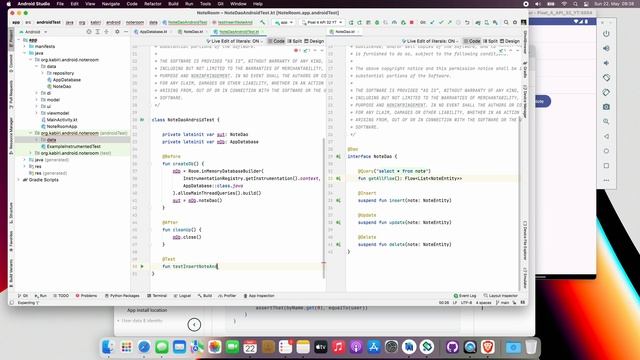The height and width of the screenshot is (360, 640).
Task: Open the Refactor menu
Action: click(x=153, y=4)
